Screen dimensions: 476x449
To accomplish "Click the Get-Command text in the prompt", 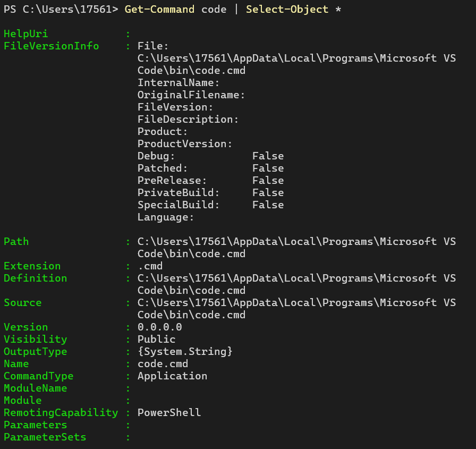I will [x=159, y=10].
